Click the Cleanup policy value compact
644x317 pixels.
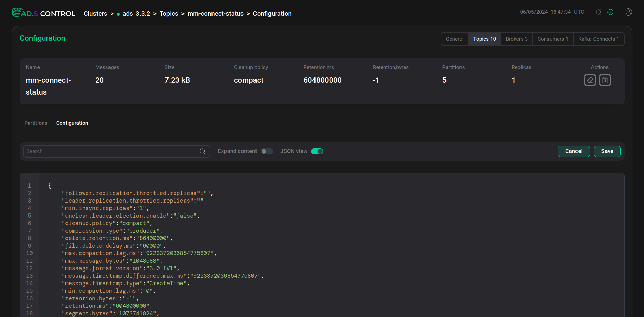coord(249,80)
